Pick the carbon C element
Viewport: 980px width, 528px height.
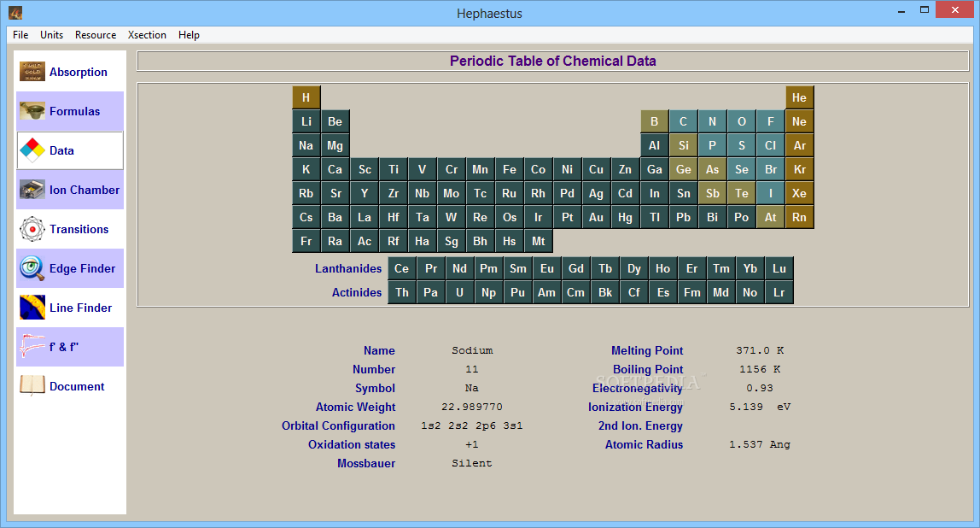coord(683,121)
